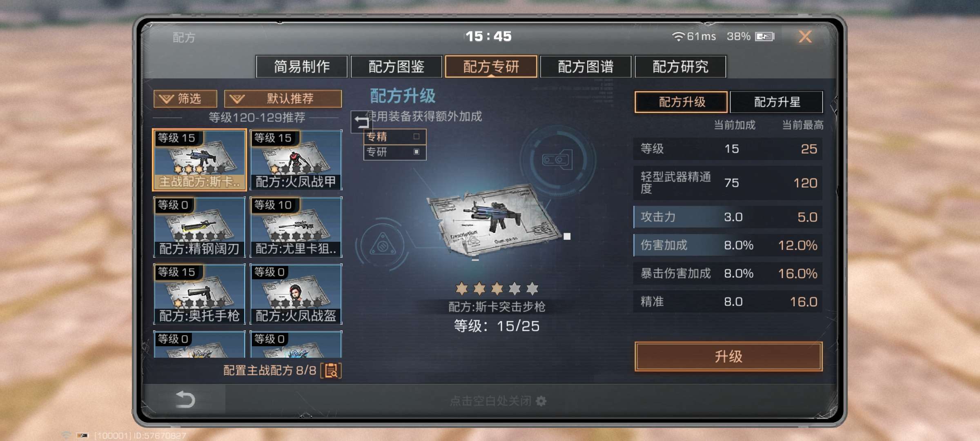Click the settings gear next to 点击空白处关闭
This screenshot has height=441, width=980.
(541, 401)
